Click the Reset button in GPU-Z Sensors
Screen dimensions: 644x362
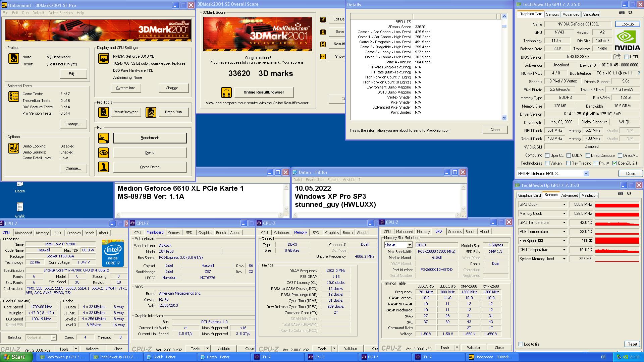tap(632, 344)
